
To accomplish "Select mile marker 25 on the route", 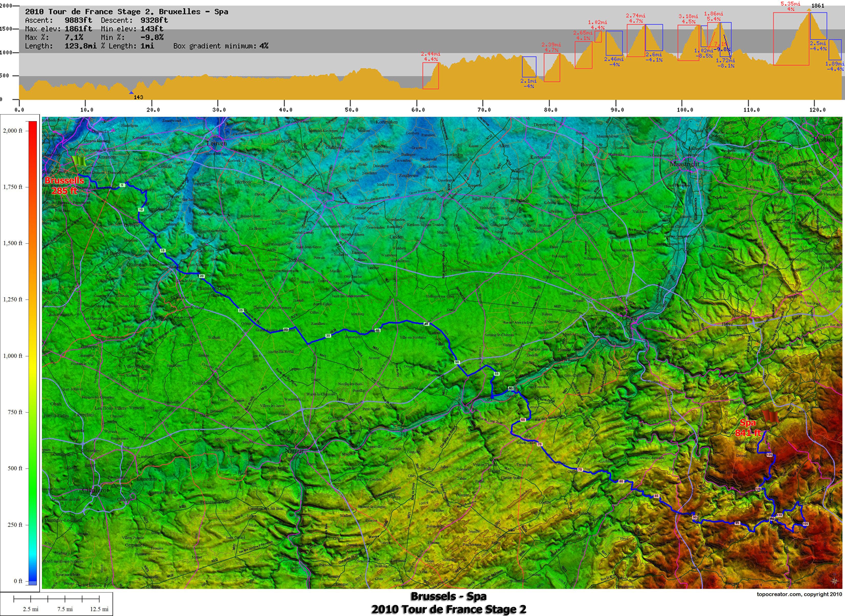I will pos(241,310).
